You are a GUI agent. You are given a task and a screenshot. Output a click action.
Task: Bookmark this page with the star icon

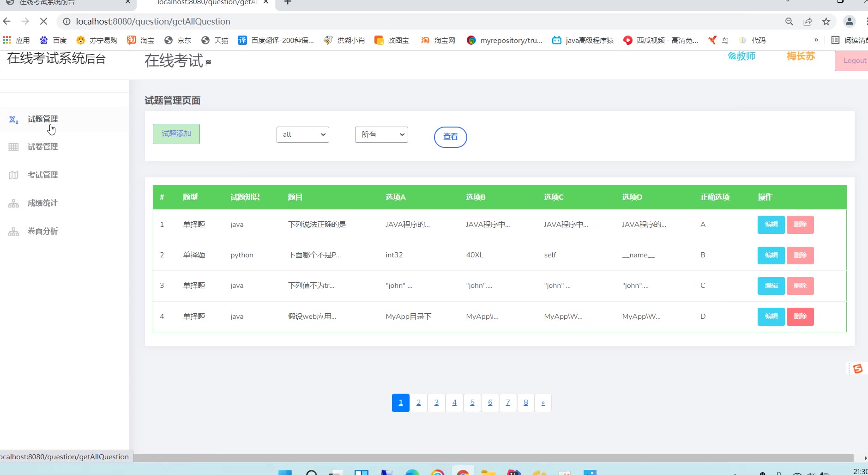point(826,21)
